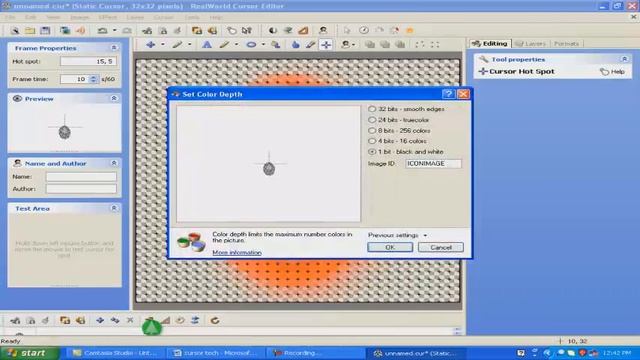
Task: Collapse the Test Area panel
Action: tap(114, 208)
